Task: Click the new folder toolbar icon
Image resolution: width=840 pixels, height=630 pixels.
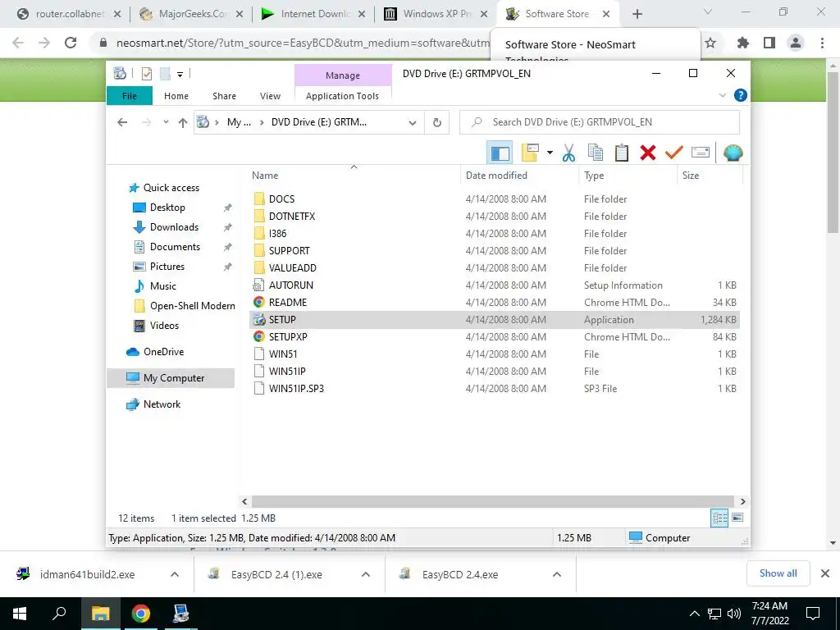Action: click(x=530, y=153)
